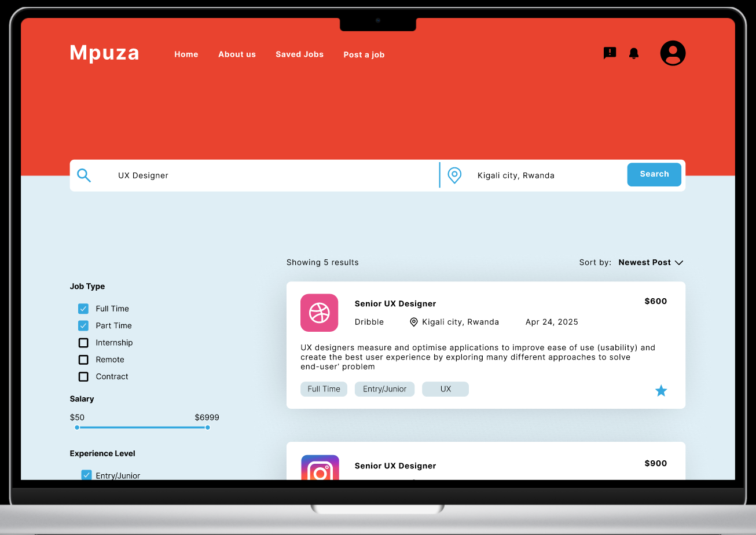756x535 pixels.
Task: Open the report alert icon in the header
Action: tap(609, 53)
